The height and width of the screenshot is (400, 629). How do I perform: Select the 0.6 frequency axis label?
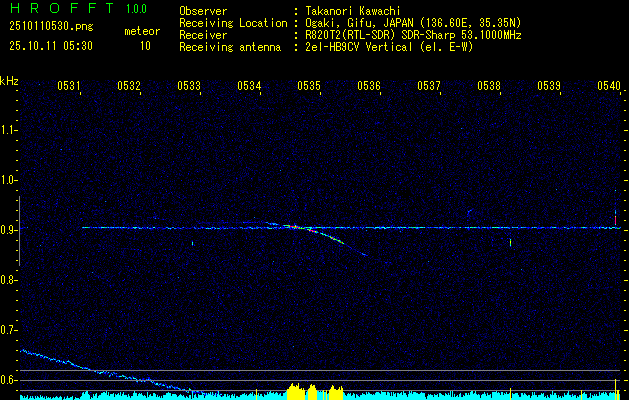click(10, 379)
